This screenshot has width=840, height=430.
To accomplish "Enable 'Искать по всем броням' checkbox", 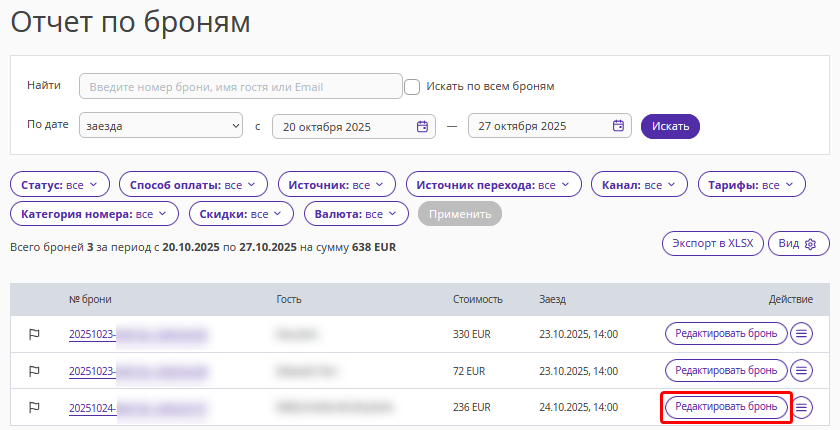I will pos(411,87).
